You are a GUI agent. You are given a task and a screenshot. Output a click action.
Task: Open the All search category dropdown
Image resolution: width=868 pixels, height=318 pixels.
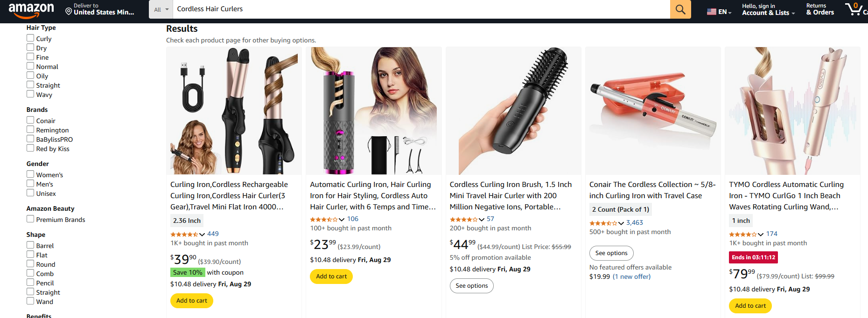click(161, 9)
